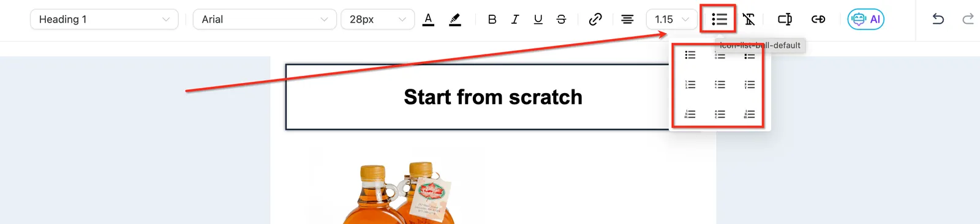This screenshot has width=980, height=224.
Task: Open the Arial font dropdown
Action: coord(265,20)
